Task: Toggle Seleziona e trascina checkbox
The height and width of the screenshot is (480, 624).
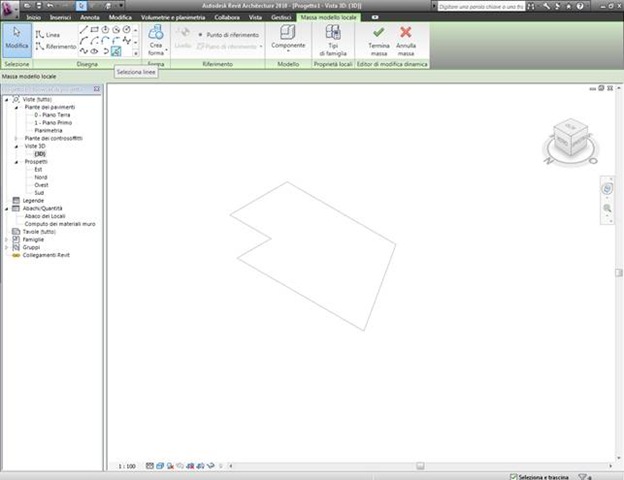Action: 513,476
